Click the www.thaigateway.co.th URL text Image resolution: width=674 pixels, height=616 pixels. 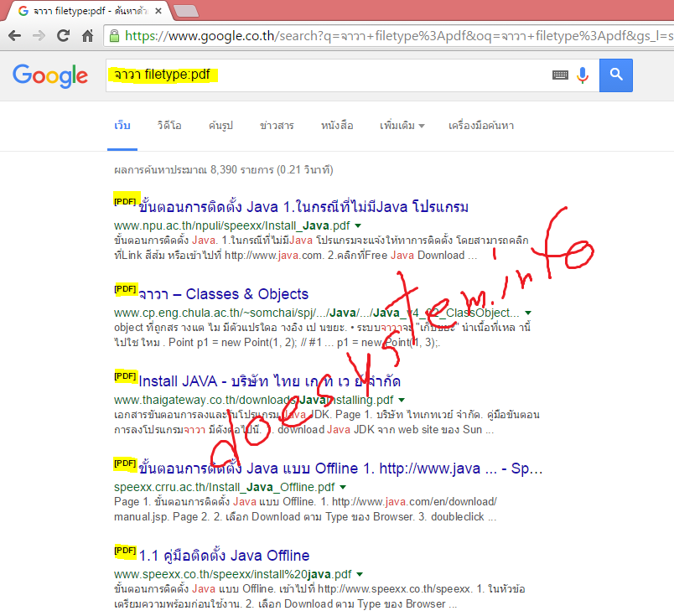[254, 401]
